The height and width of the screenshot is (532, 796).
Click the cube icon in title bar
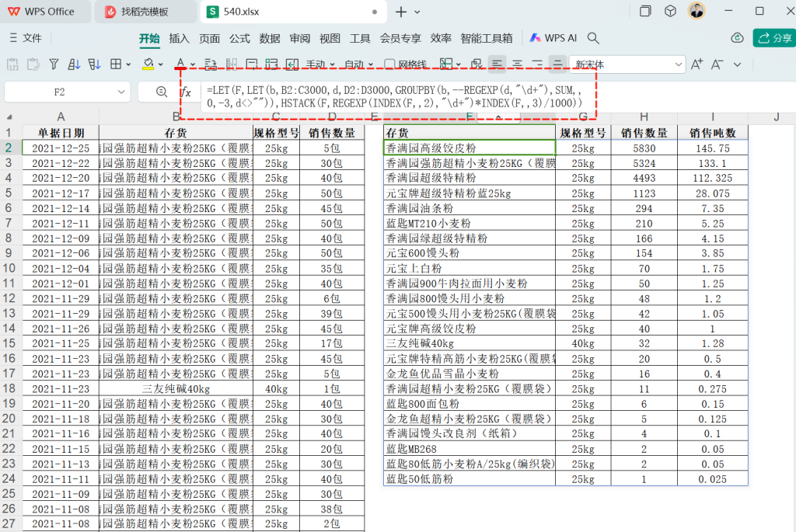[x=670, y=11]
